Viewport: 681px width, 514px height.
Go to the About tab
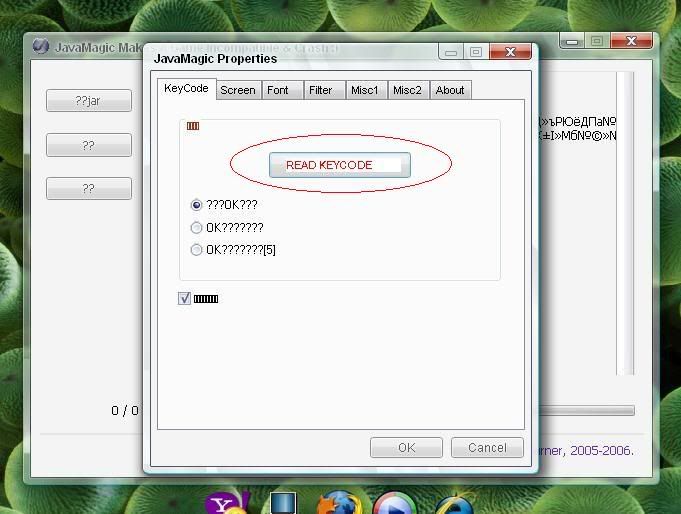pyautogui.click(x=450, y=90)
